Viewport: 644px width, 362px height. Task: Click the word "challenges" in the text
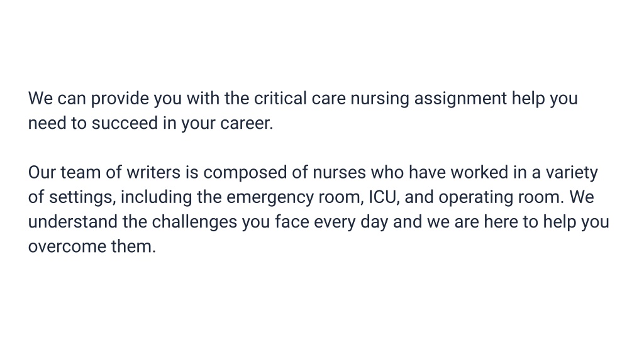pos(194,222)
